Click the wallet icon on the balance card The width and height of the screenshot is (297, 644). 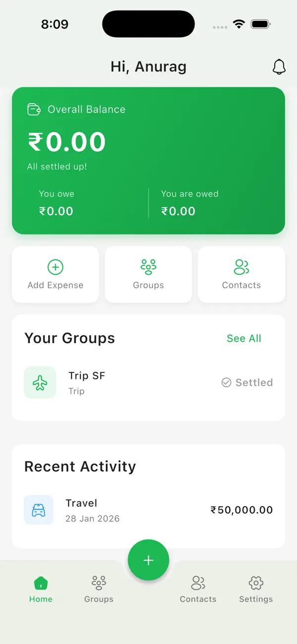33,109
